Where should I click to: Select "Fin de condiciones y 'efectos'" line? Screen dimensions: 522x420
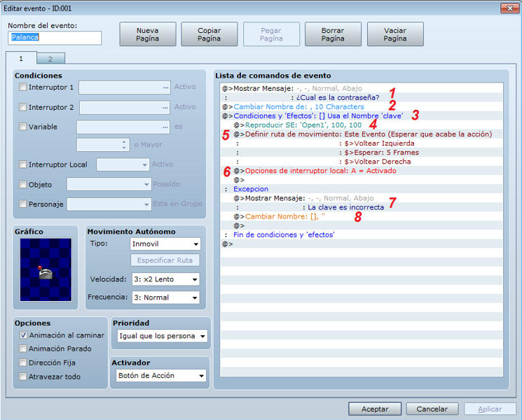pyautogui.click(x=362, y=234)
